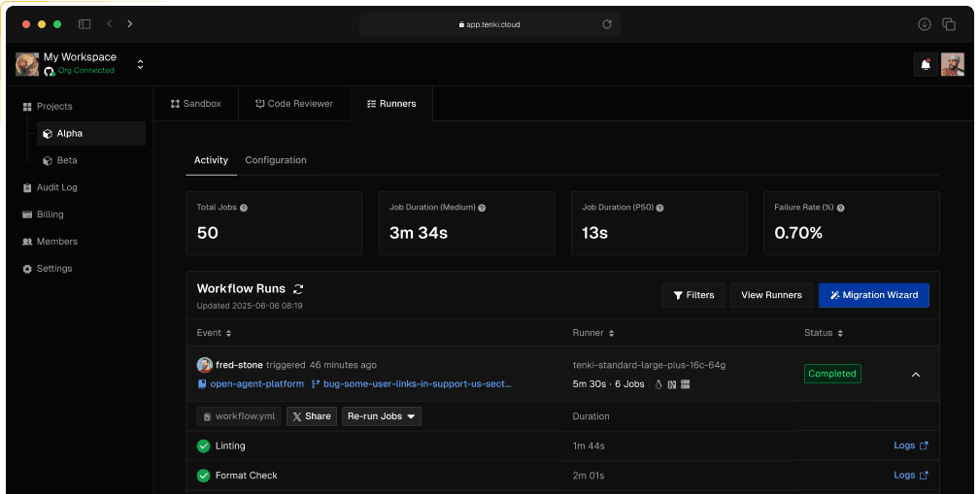This screenshot has width=980, height=494.
Task: Show help for Job Duration (P50)
Action: (660, 208)
